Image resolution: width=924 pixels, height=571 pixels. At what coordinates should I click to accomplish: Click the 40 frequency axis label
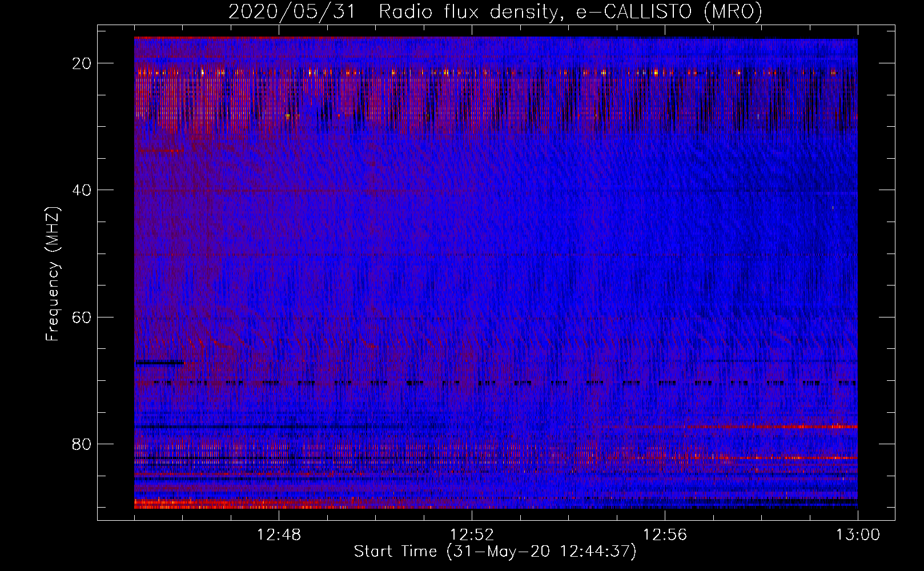(82, 190)
